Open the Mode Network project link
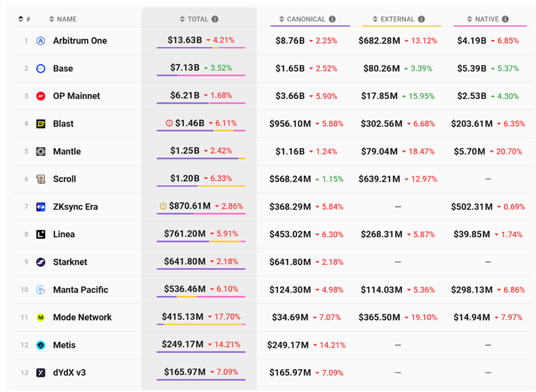The width and height of the screenshot is (536, 392). pos(82,318)
